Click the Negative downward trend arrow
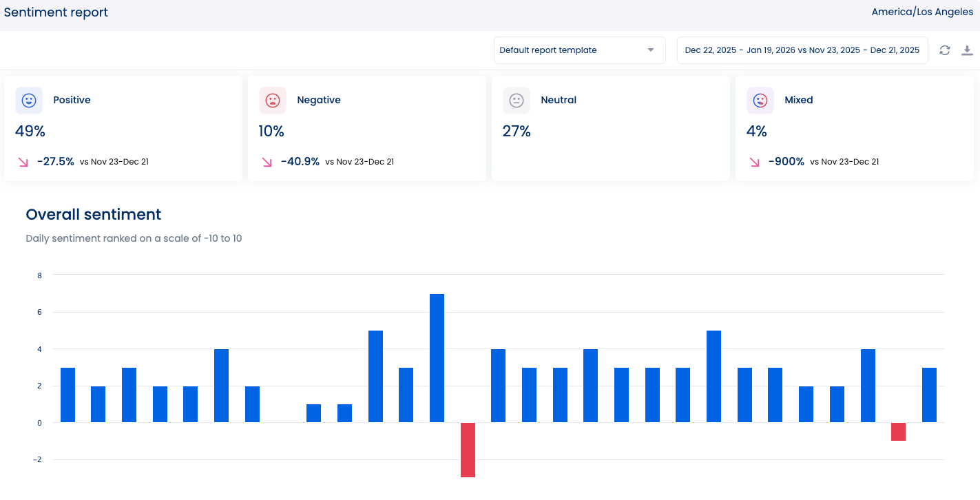 pos(267,163)
